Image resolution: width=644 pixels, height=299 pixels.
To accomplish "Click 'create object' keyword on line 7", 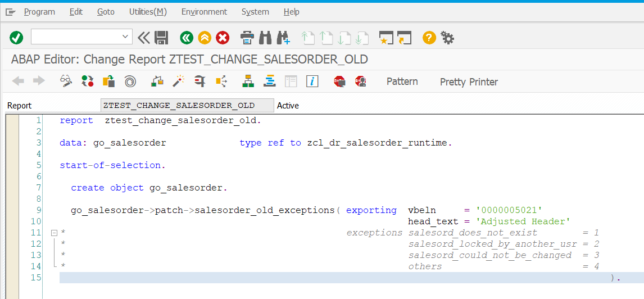I will click(107, 188).
